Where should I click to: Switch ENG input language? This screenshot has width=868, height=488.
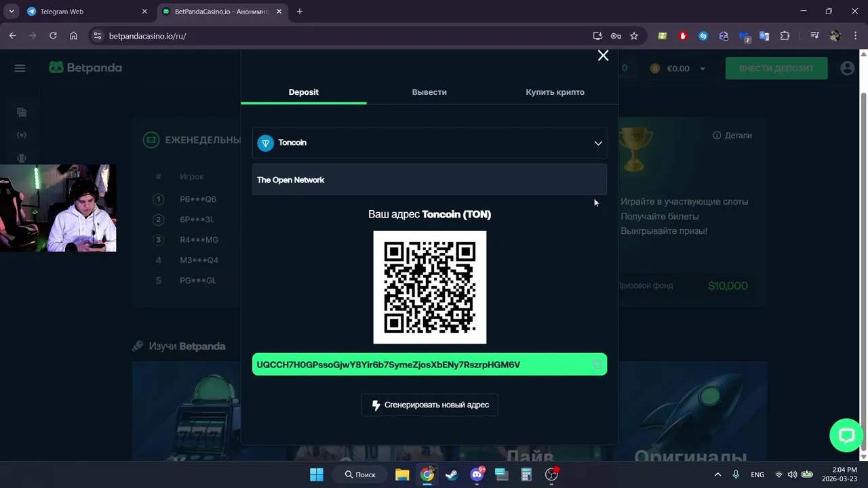[757, 474]
